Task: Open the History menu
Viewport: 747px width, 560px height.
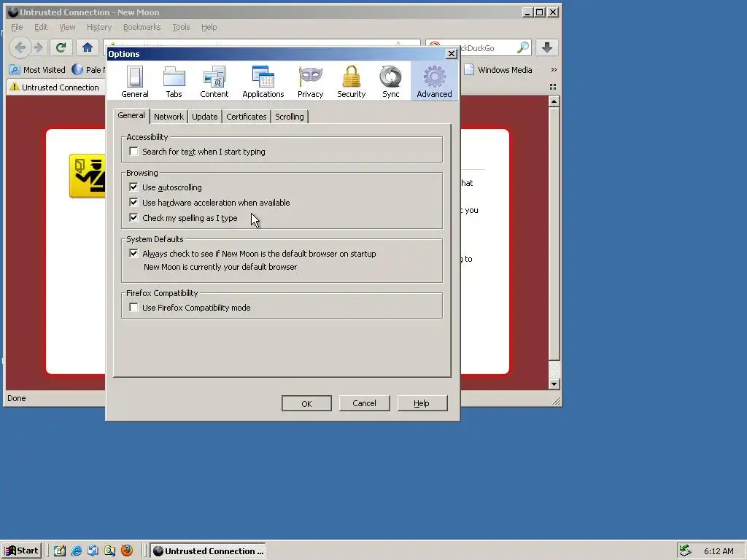Action: 99,27
